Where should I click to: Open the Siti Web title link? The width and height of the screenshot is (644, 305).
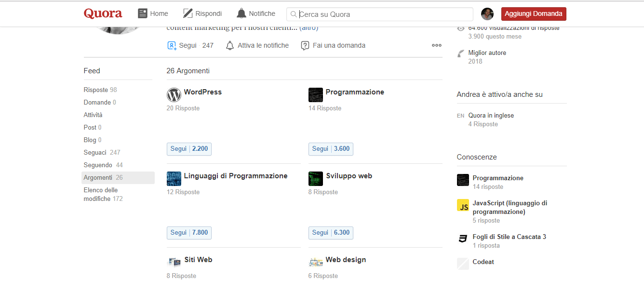[198, 260]
